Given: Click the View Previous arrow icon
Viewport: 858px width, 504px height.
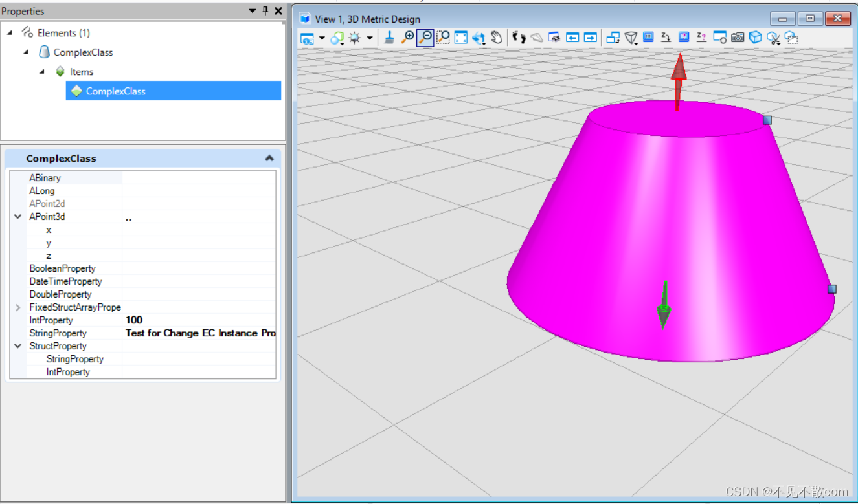Looking at the screenshot, I should click(x=572, y=38).
